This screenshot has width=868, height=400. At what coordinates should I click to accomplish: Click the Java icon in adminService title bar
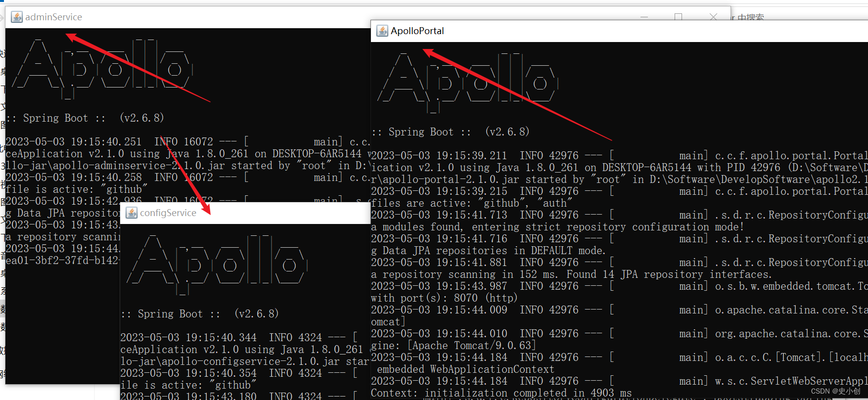pyautogui.click(x=17, y=17)
